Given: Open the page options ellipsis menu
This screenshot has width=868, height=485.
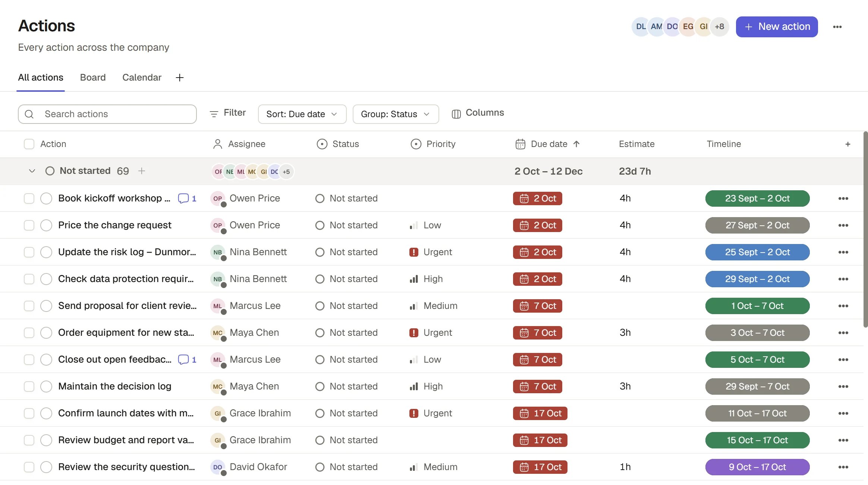Looking at the screenshot, I should [x=837, y=27].
